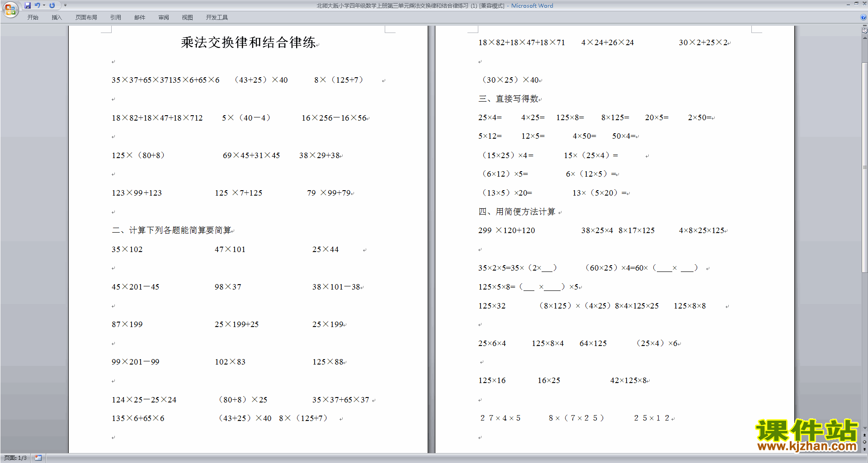Click the expression 6×（12×5）=
868x463 pixels.
pos(591,174)
